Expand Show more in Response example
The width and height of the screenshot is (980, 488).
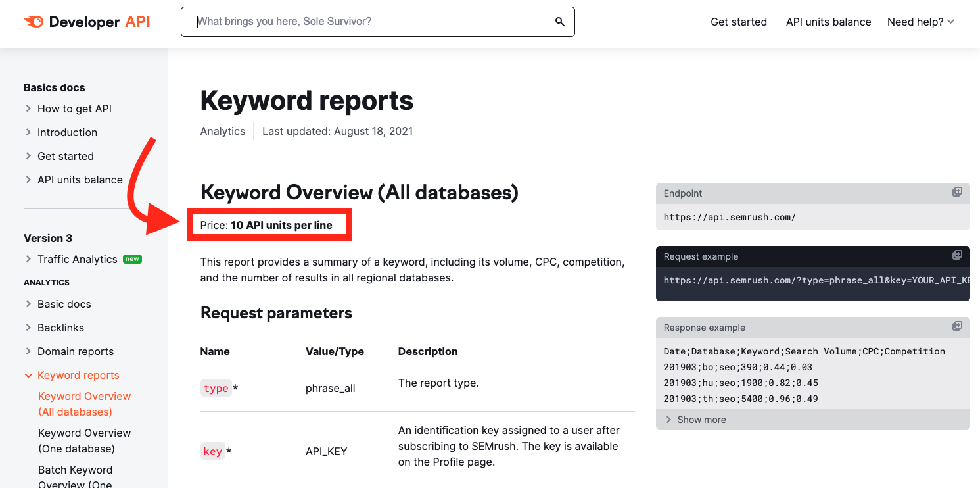click(695, 420)
